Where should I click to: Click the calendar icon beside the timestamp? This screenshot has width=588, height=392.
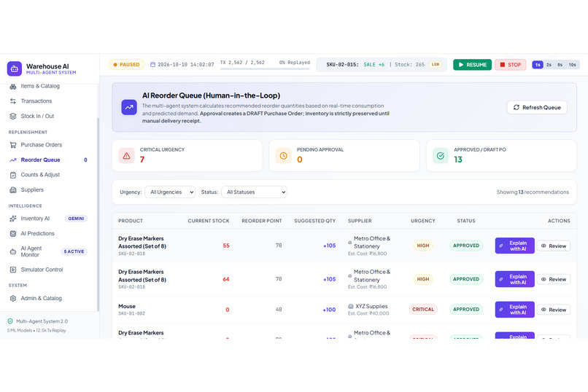click(152, 65)
